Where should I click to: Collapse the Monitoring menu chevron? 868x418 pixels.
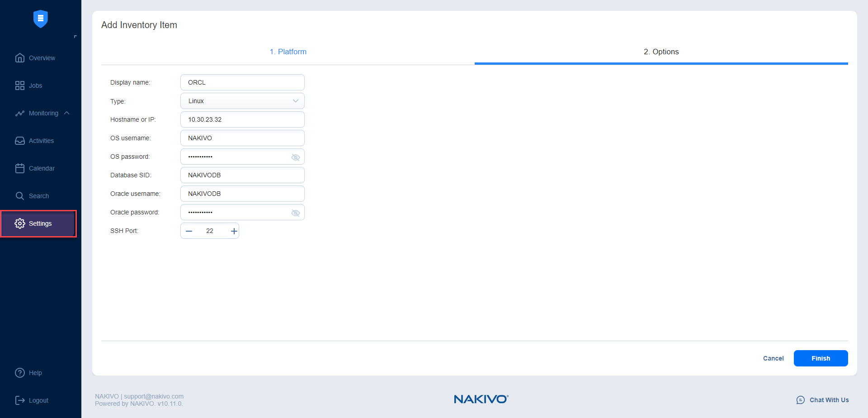click(67, 113)
